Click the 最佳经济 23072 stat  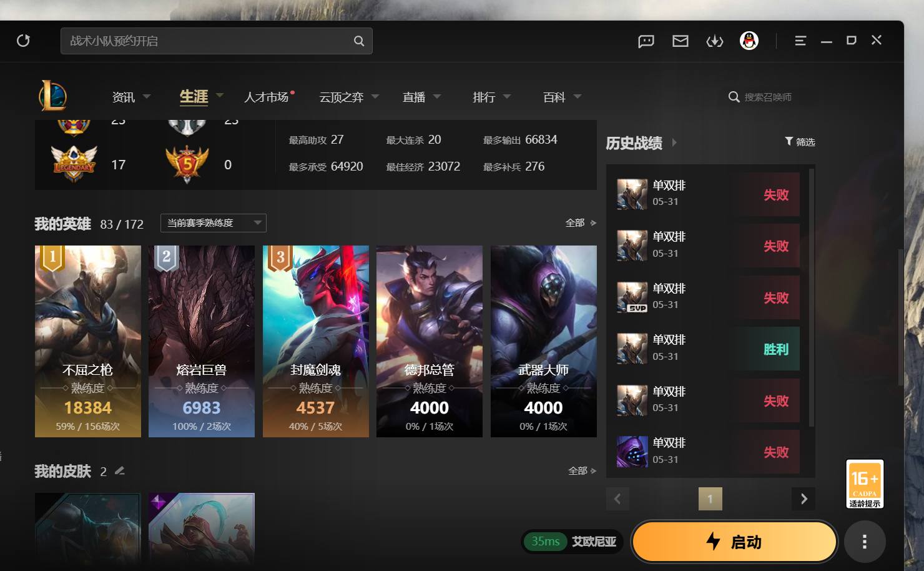[x=423, y=167]
